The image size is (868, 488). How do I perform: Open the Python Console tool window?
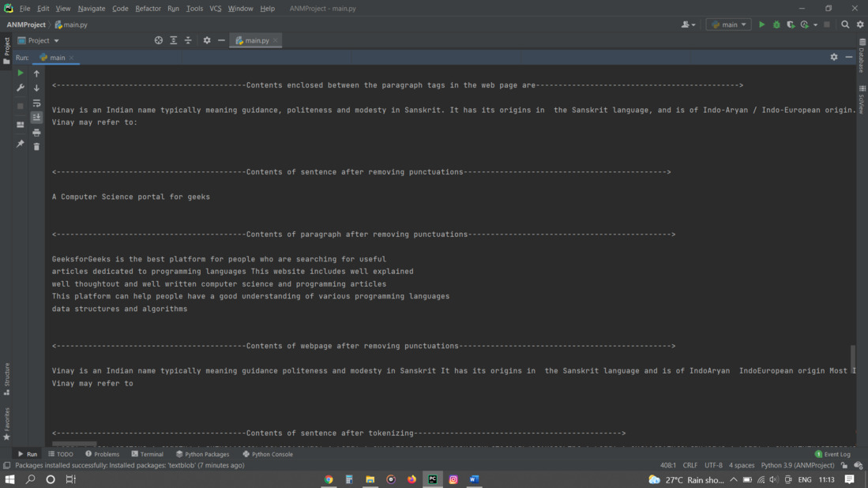click(x=268, y=454)
